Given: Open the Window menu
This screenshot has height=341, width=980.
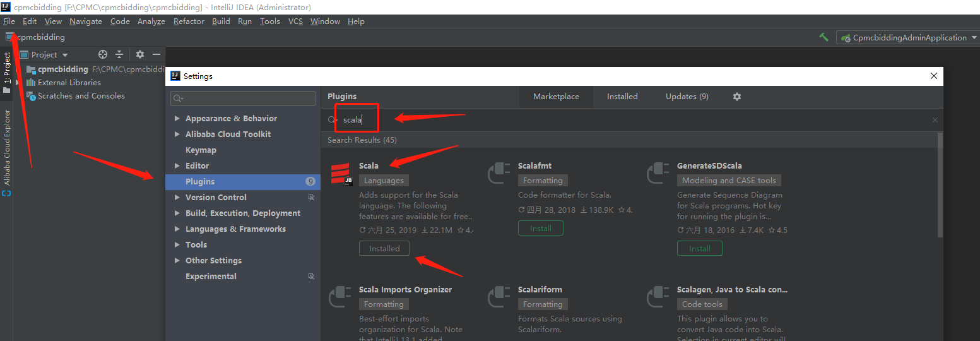Looking at the screenshot, I should point(325,21).
